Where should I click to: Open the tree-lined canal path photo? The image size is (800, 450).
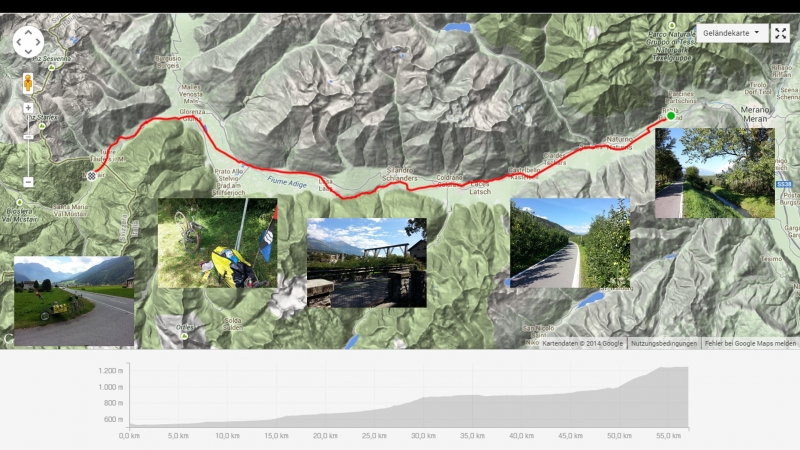(715, 173)
